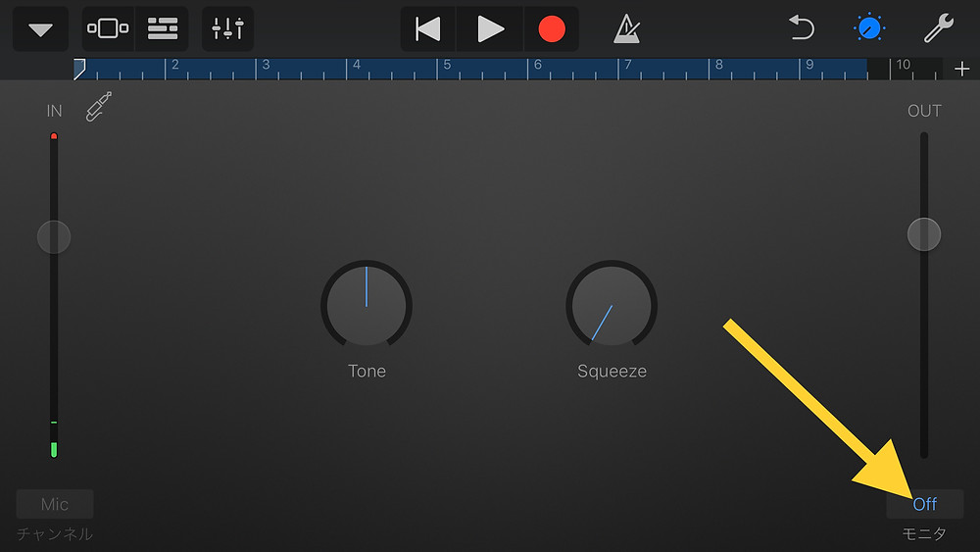Open song settings wrench icon
Image resolution: width=980 pixels, height=552 pixels.
[x=939, y=28]
